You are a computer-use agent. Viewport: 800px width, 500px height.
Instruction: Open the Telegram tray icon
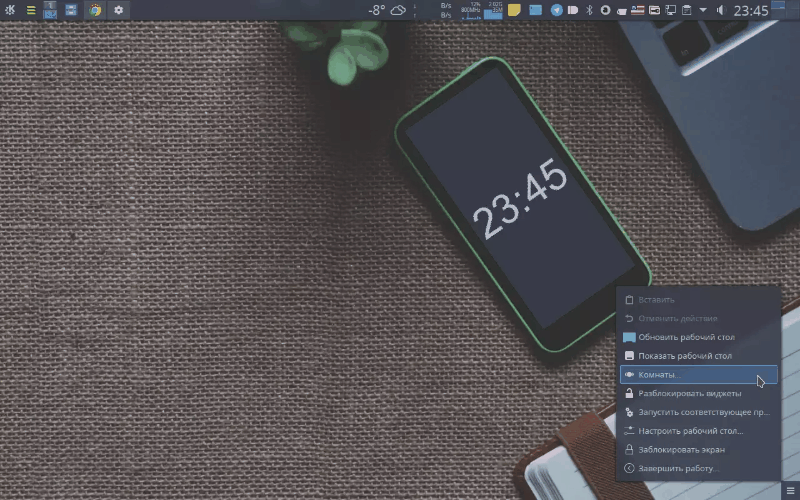[557, 10]
